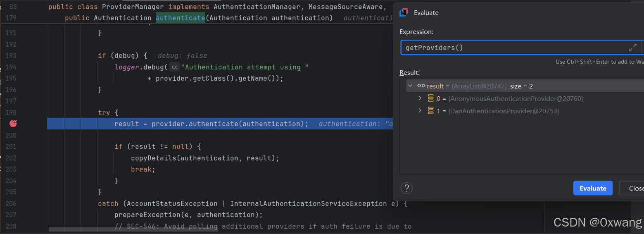Click the list icon for element 0
Image resolution: width=644 pixels, height=234 pixels.
pyautogui.click(x=431, y=98)
